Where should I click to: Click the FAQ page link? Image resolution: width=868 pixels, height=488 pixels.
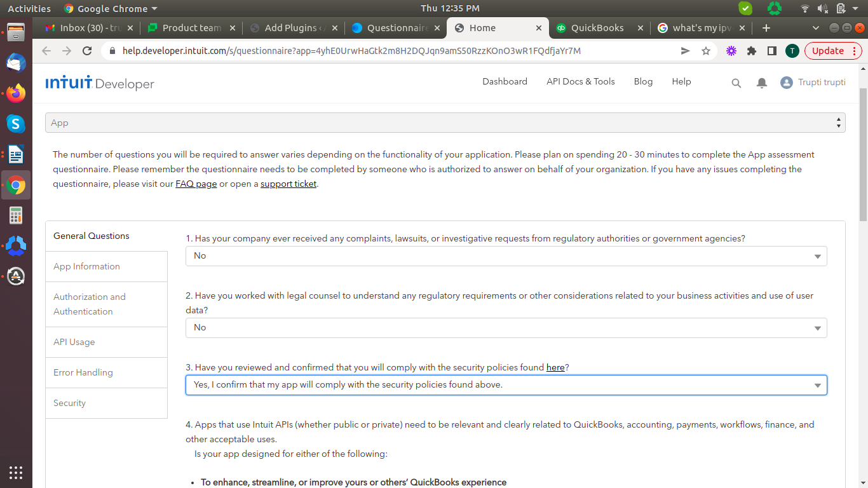click(x=196, y=184)
